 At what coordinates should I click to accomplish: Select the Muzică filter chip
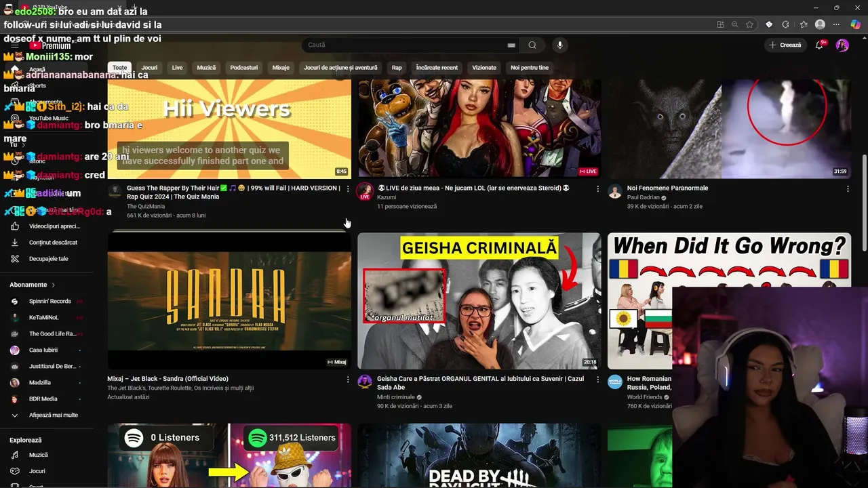[206, 68]
